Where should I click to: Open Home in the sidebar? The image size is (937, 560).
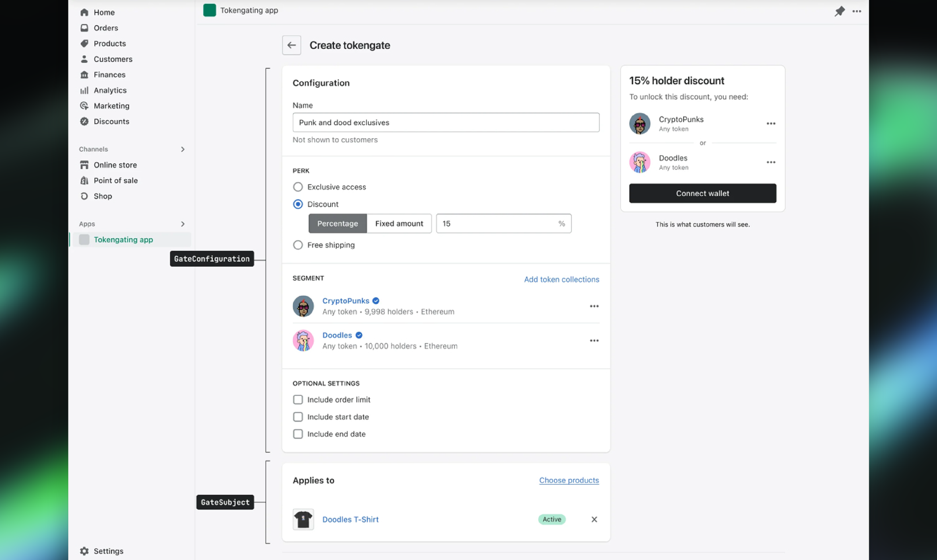tap(104, 13)
